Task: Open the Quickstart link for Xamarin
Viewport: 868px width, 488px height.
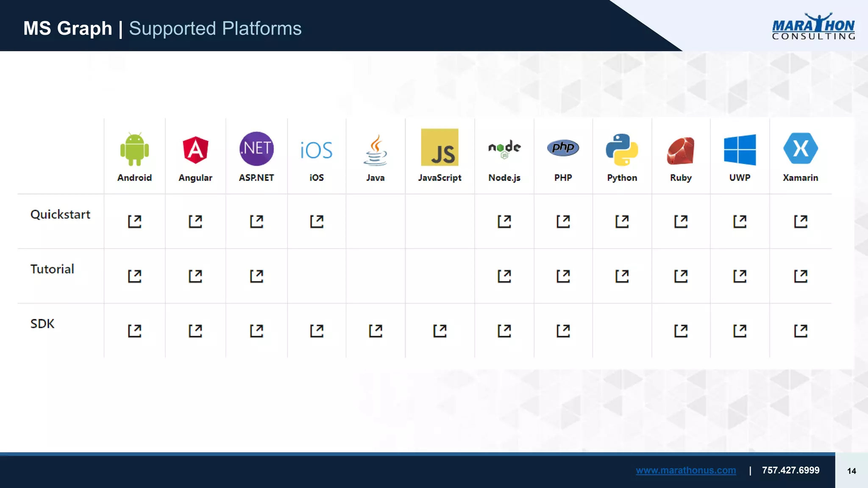Action: pos(801,221)
